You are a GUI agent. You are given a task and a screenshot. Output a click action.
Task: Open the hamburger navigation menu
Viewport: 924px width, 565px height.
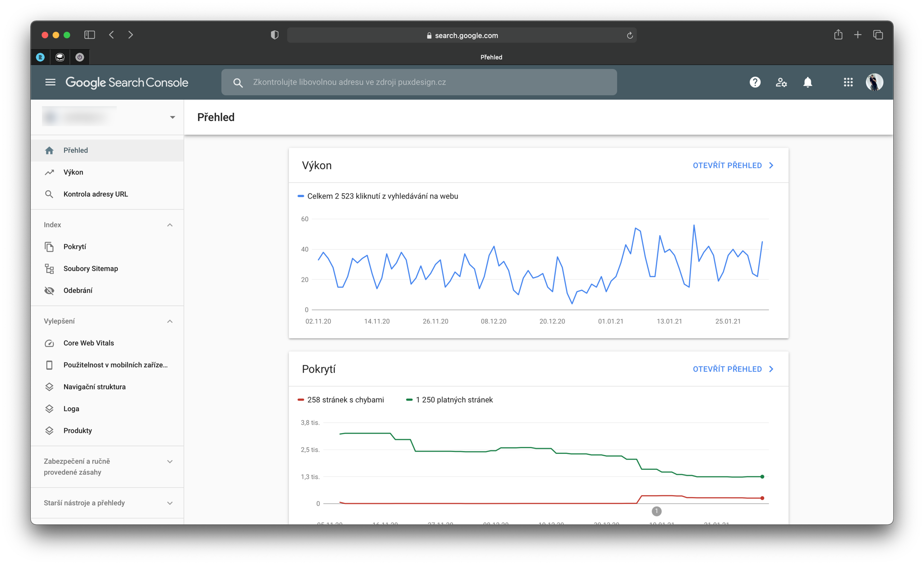click(x=50, y=82)
